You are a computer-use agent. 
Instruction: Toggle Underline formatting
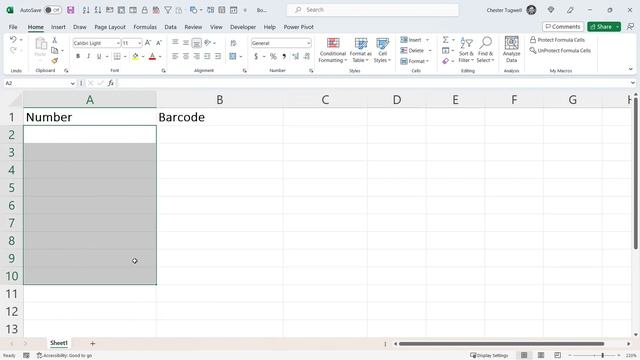99,56
